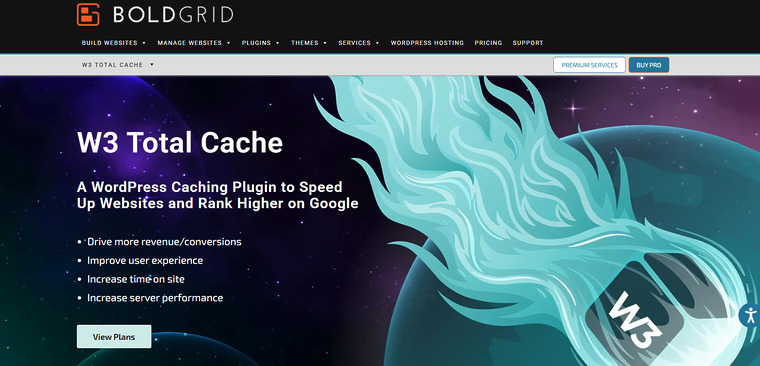Screen dimensions: 760x366
Task: Click the W3 Total Cache heading
Action: 180,143
